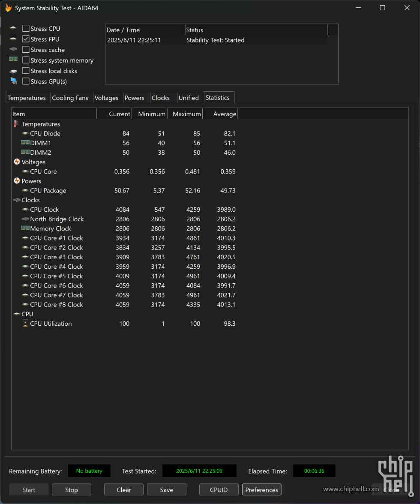Click the chip icon next to CPU Package
Viewport: 420px width, 504px height.
pyautogui.click(x=25, y=191)
